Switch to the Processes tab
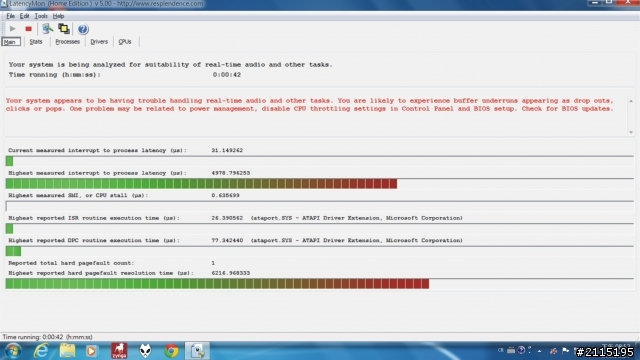This screenshot has width=640, height=360. pyautogui.click(x=67, y=42)
